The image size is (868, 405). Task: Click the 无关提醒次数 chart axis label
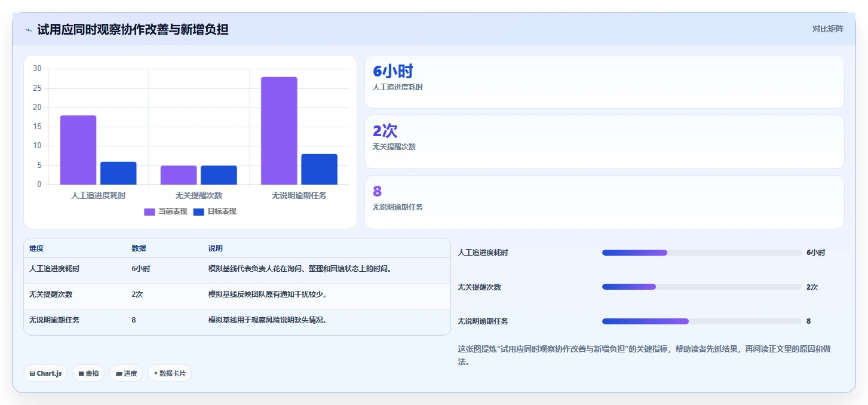199,195
